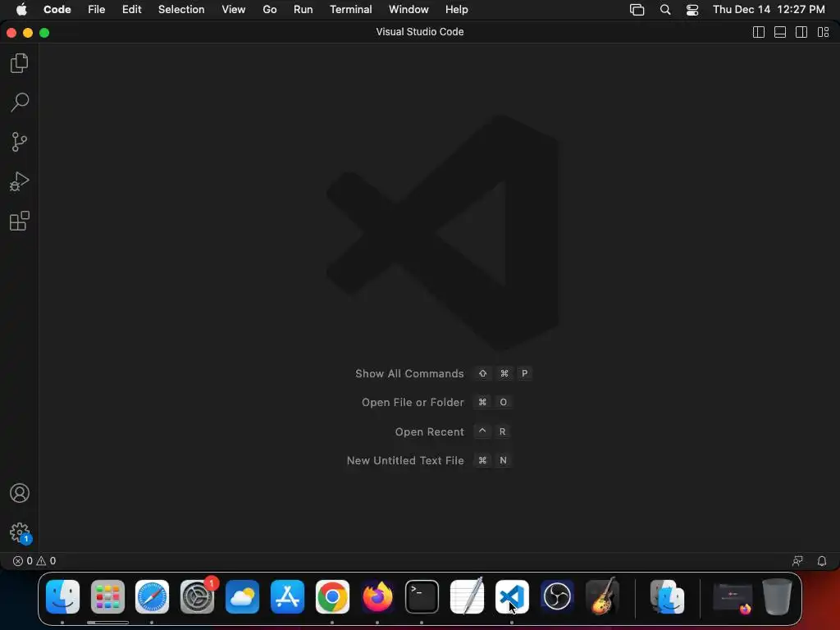Image resolution: width=840 pixels, height=630 pixels.
Task: Open Control Center in menu bar
Action: tap(692, 10)
